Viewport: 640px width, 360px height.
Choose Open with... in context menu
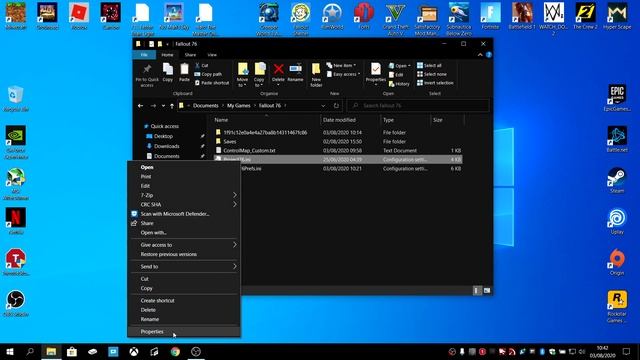pos(184,233)
